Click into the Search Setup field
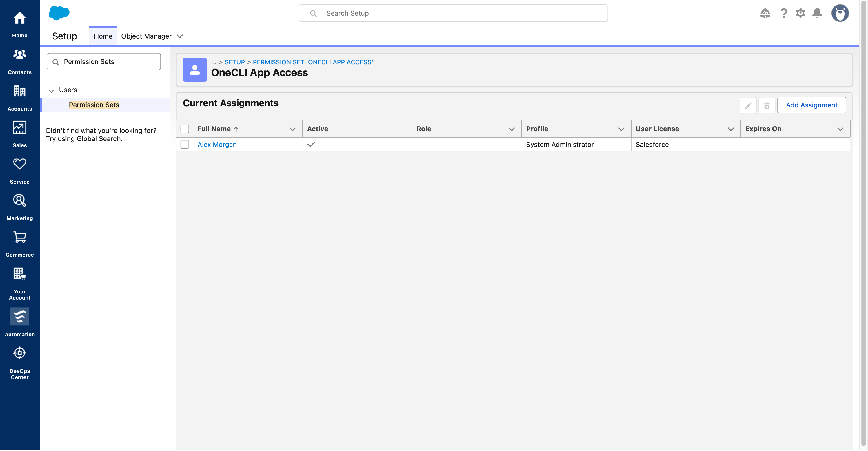The width and height of the screenshot is (868, 451). coord(454,13)
